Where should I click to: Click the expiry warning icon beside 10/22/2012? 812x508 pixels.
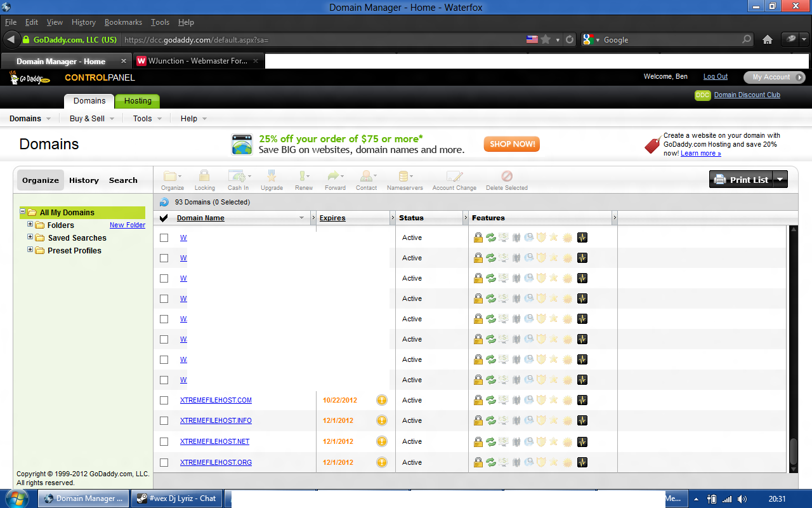pos(382,400)
